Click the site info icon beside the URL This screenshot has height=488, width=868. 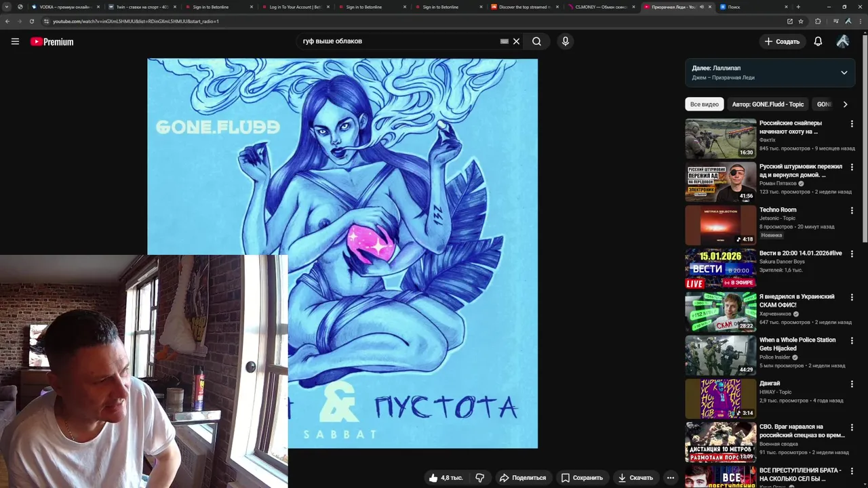click(x=46, y=21)
